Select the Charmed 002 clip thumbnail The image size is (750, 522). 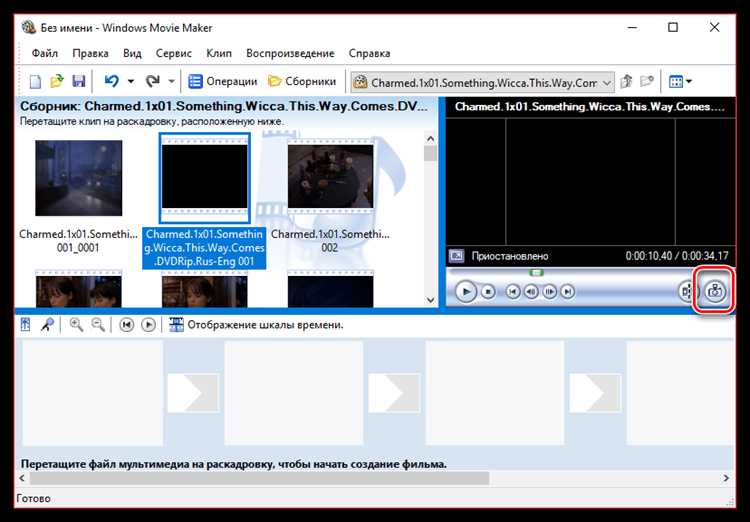[330, 177]
